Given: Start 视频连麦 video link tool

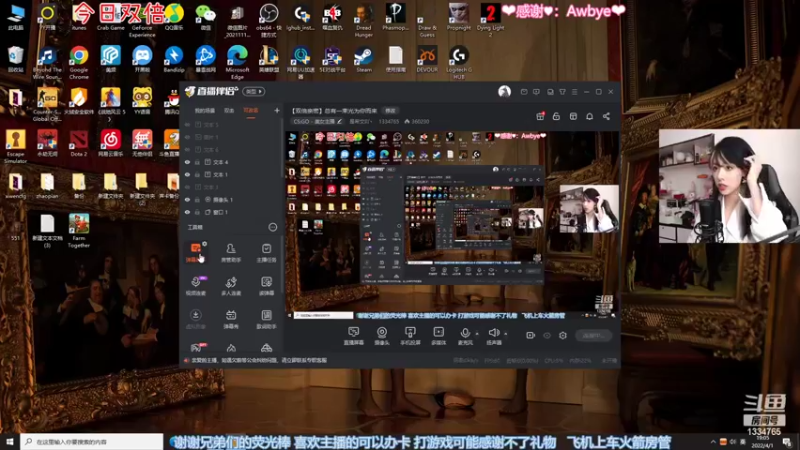Looking at the screenshot, I should (195, 286).
